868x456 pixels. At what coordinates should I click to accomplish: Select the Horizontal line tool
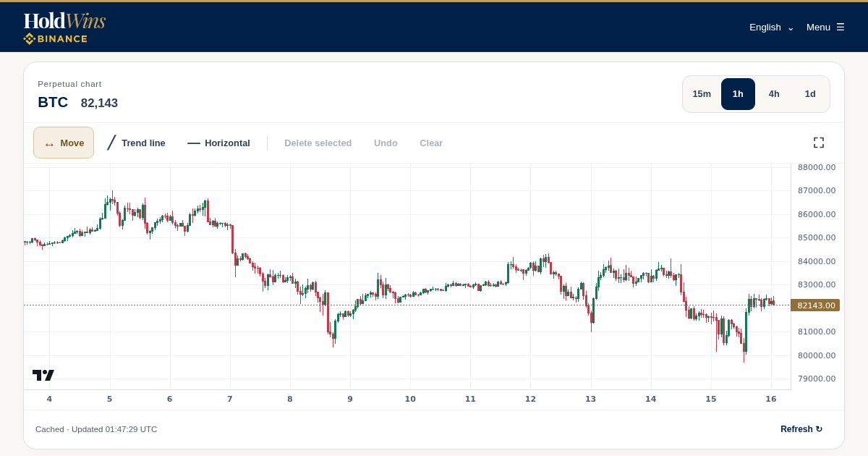click(218, 143)
